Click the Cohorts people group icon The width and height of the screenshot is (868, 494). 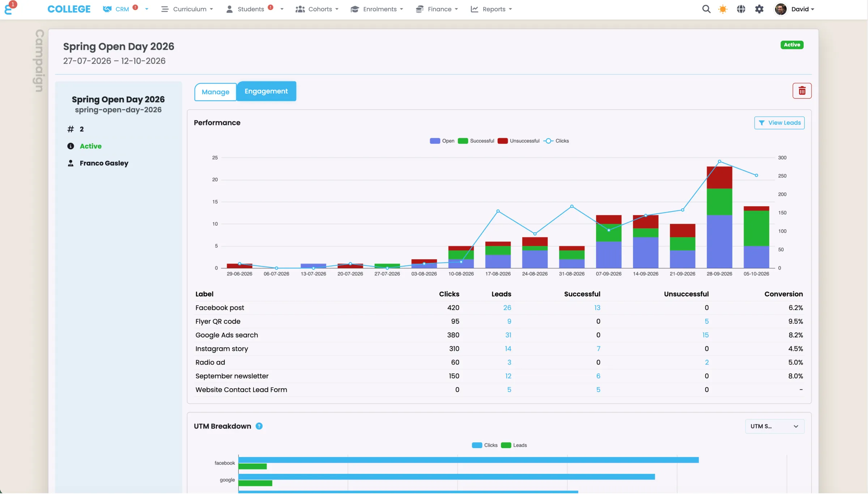(x=300, y=9)
